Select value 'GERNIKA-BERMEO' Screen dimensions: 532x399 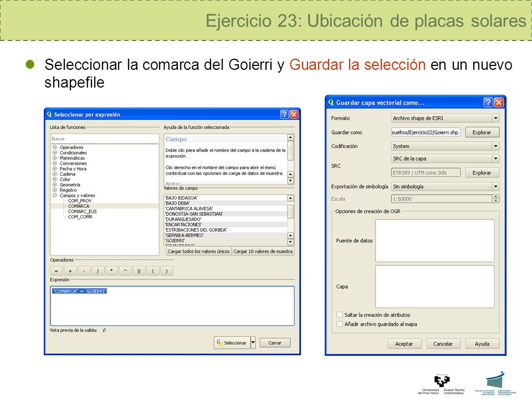226,235
